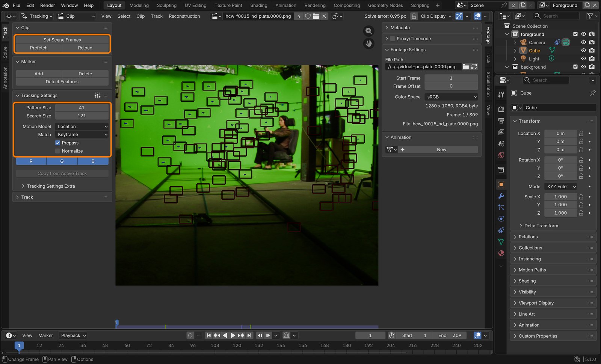
Task: Expand the Metadata panel
Action: 400,28
